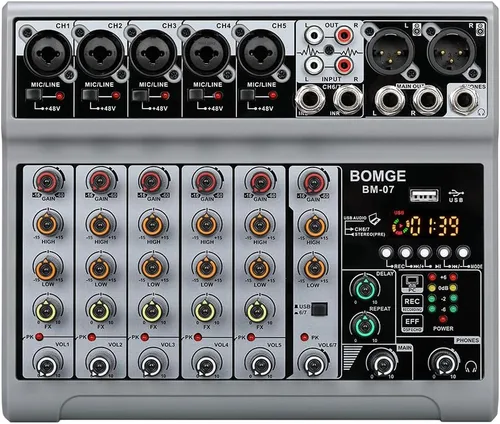Push the MODE button under the display
This screenshot has height=424, width=500.
click(x=463, y=253)
